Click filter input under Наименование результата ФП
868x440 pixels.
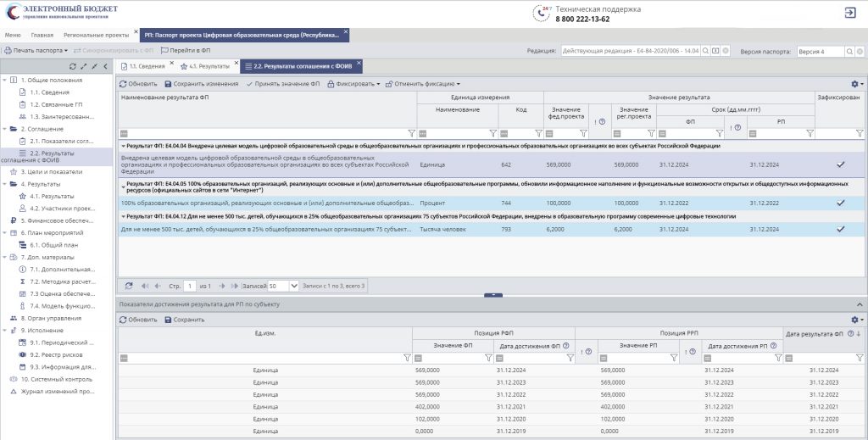(267, 133)
